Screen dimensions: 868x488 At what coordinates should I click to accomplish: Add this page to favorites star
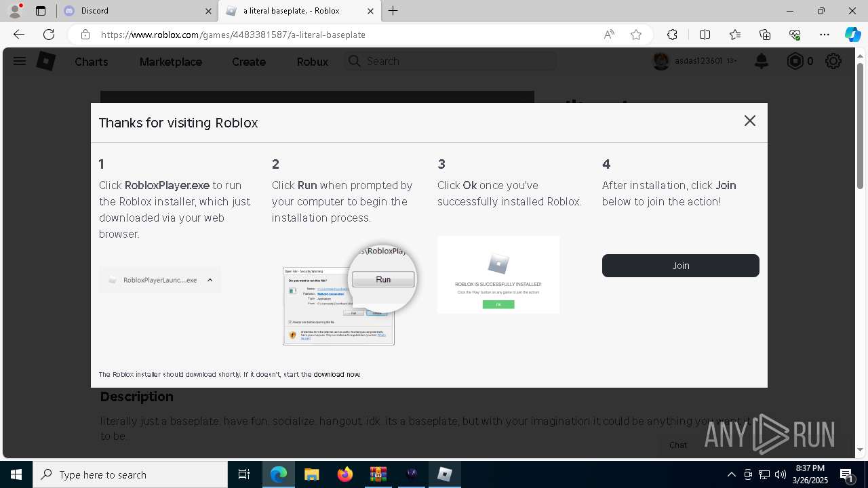(x=636, y=35)
